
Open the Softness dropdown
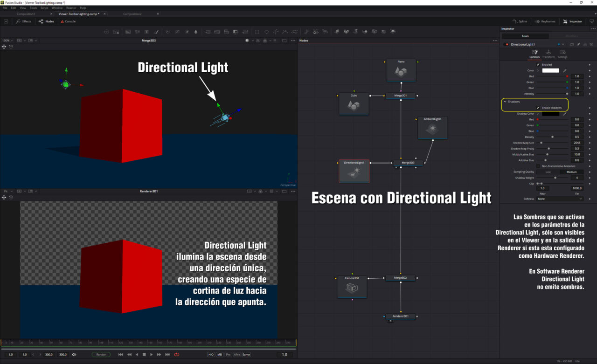560,199
